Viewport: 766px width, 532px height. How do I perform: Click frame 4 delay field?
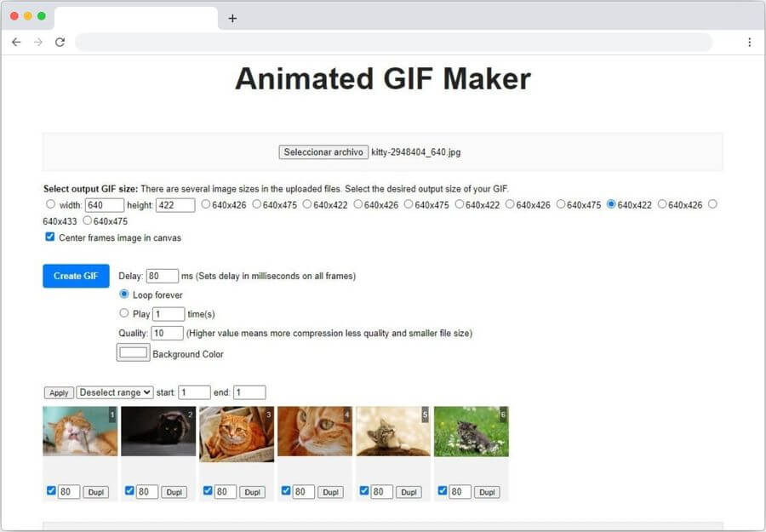[x=303, y=492]
